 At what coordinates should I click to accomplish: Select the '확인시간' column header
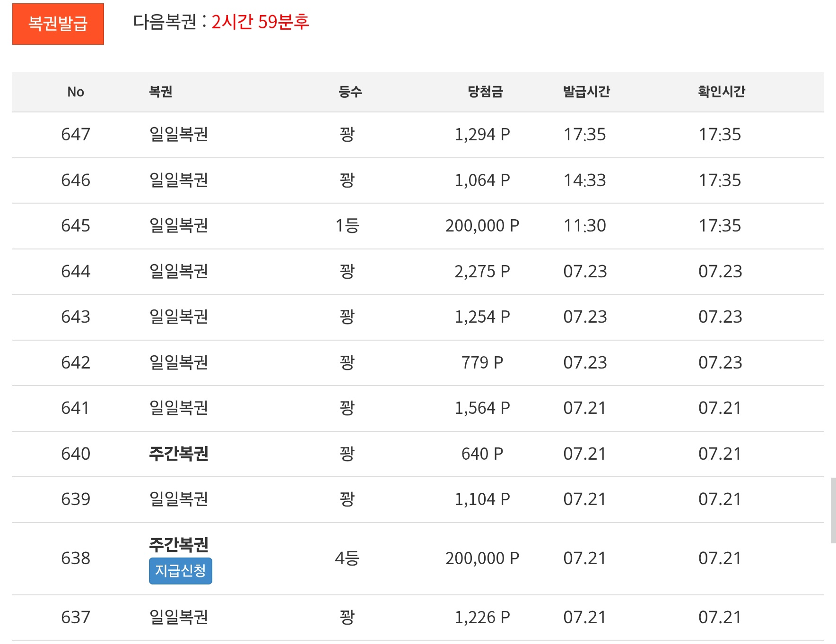(722, 91)
